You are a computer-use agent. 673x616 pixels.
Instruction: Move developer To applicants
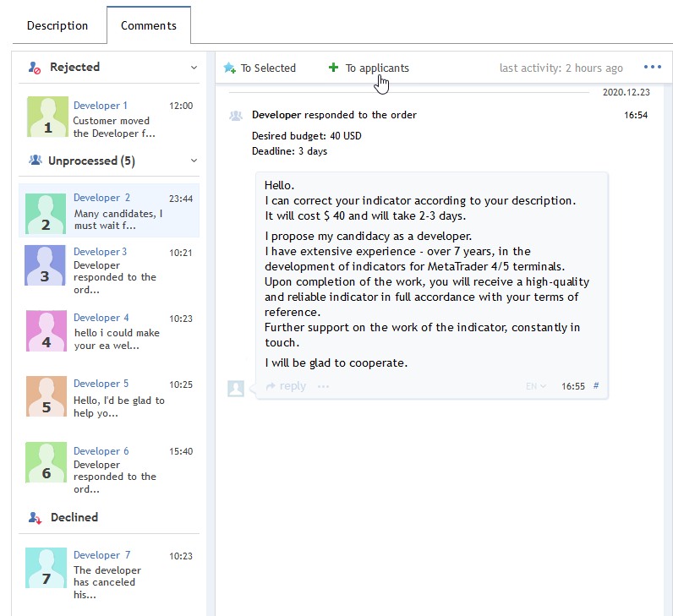377,68
